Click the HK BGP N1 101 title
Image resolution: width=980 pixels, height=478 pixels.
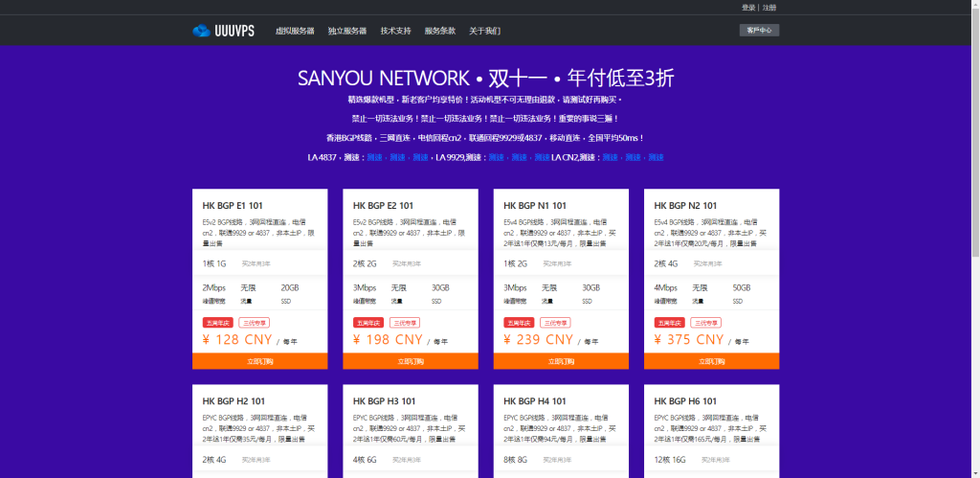click(535, 205)
